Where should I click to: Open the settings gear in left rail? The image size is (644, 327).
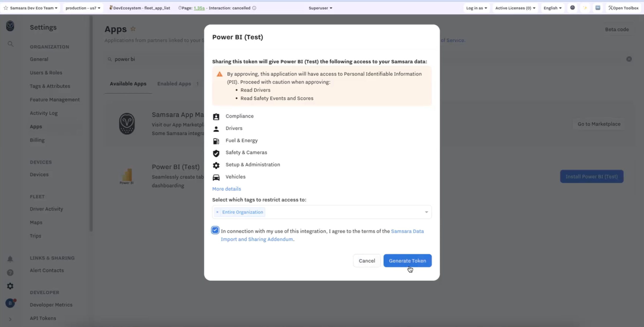pyautogui.click(x=10, y=286)
